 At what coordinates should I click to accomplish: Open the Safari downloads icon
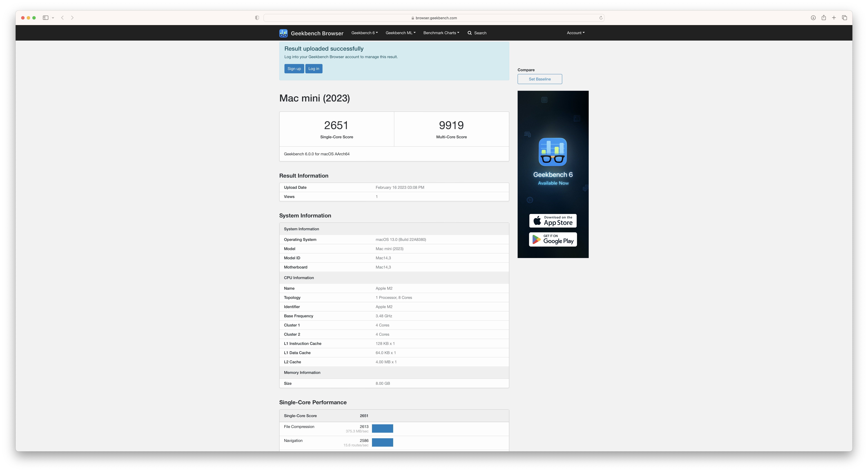click(x=813, y=18)
